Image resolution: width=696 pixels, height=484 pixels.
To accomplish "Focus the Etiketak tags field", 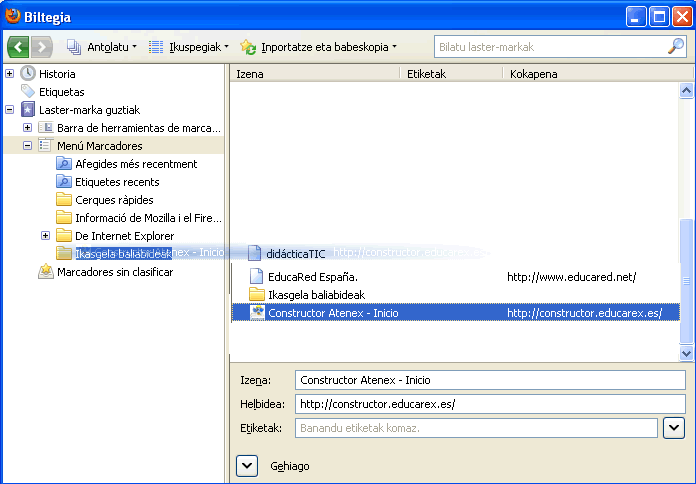I will (x=476, y=428).
